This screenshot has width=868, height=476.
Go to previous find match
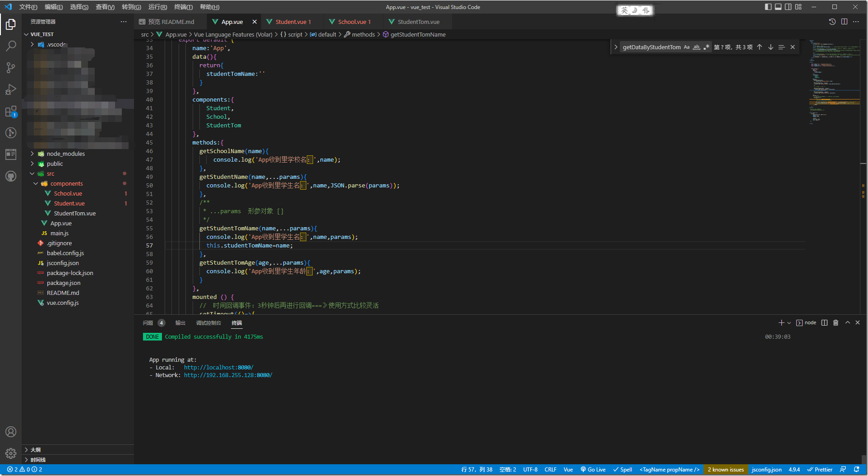pos(759,47)
